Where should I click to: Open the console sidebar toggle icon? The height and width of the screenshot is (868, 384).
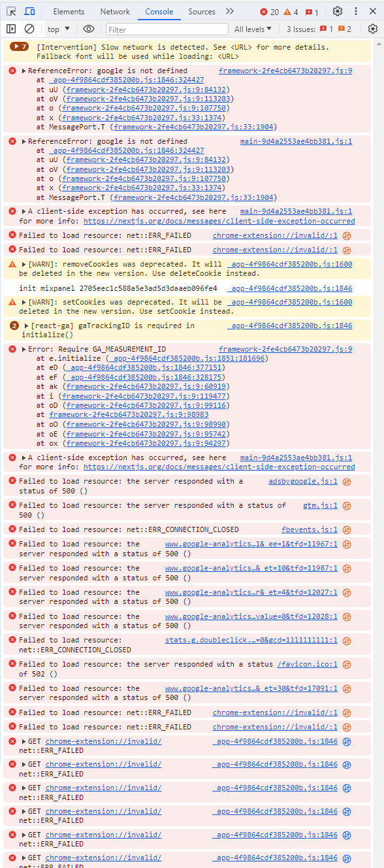pyautogui.click(x=10, y=29)
